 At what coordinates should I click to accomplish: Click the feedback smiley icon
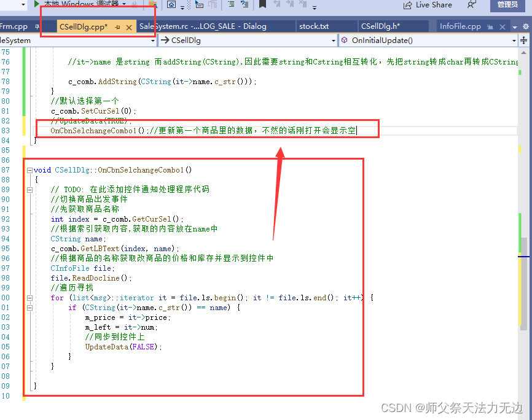pos(471,5)
